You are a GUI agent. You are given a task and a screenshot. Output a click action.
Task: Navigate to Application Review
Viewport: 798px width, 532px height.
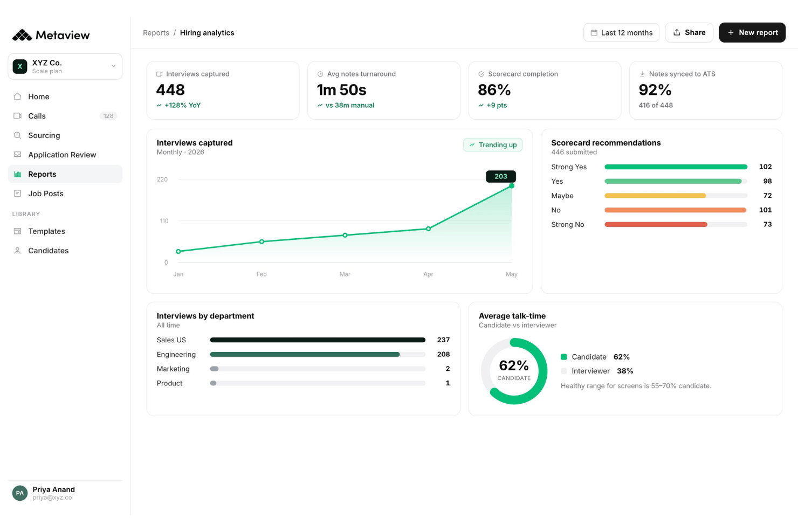click(x=65, y=155)
